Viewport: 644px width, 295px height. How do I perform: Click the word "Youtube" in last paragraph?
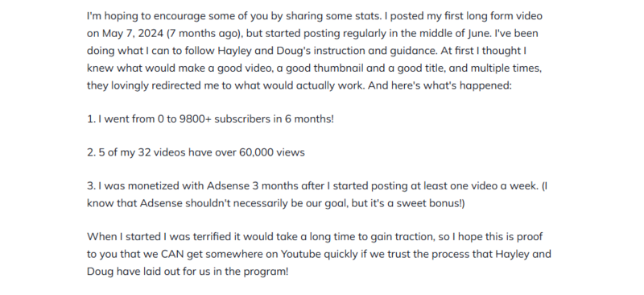click(300, 254)
